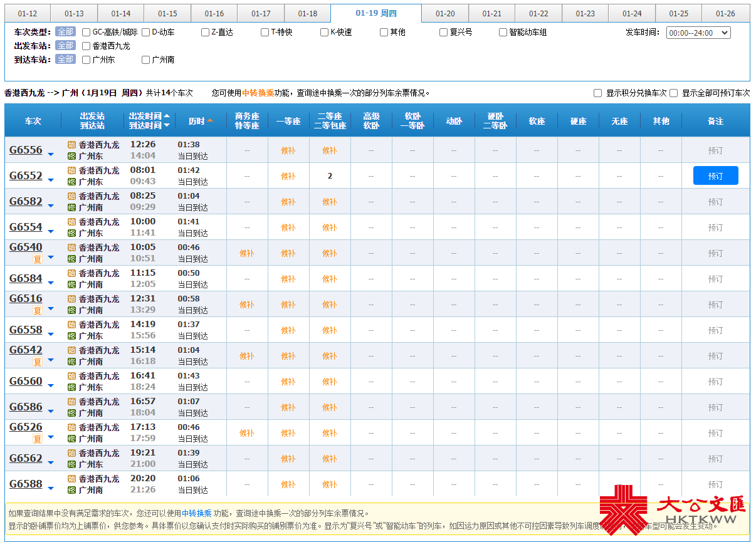Enable the GC-高铁/城际 train type checkbox
Image resolution: width=756 pixels, height=542 pixels.
point(87,32)
